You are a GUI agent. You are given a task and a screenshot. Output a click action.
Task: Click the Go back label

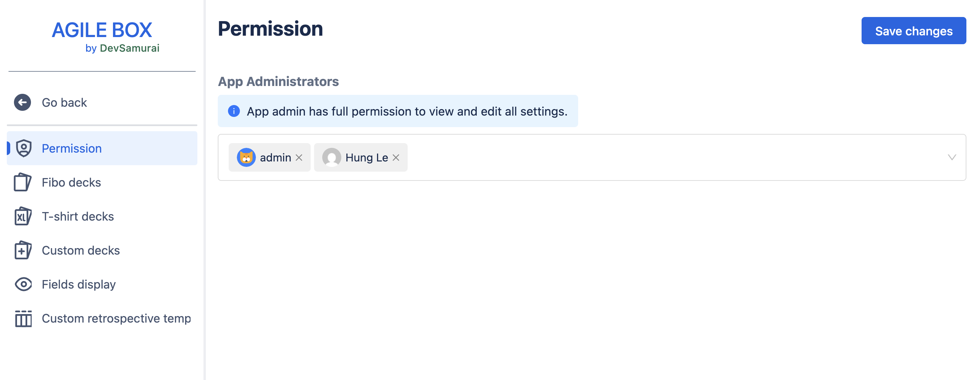pos(64,103)
